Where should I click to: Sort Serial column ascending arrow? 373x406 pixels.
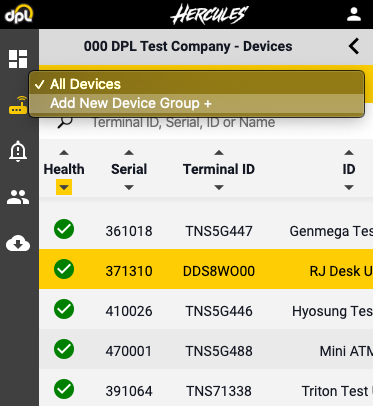129,153
